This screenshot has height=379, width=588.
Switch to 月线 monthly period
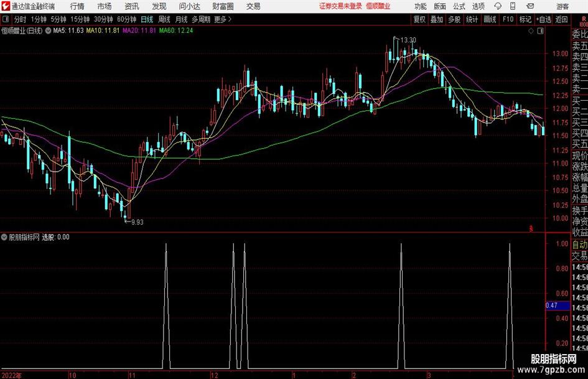point(181,19)
